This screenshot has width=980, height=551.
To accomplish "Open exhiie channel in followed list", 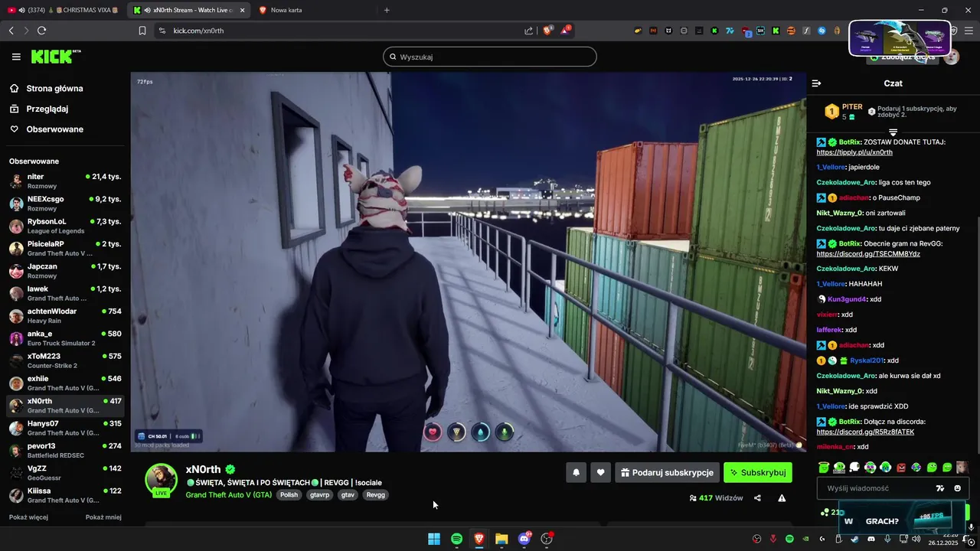I will pos(65,383).
